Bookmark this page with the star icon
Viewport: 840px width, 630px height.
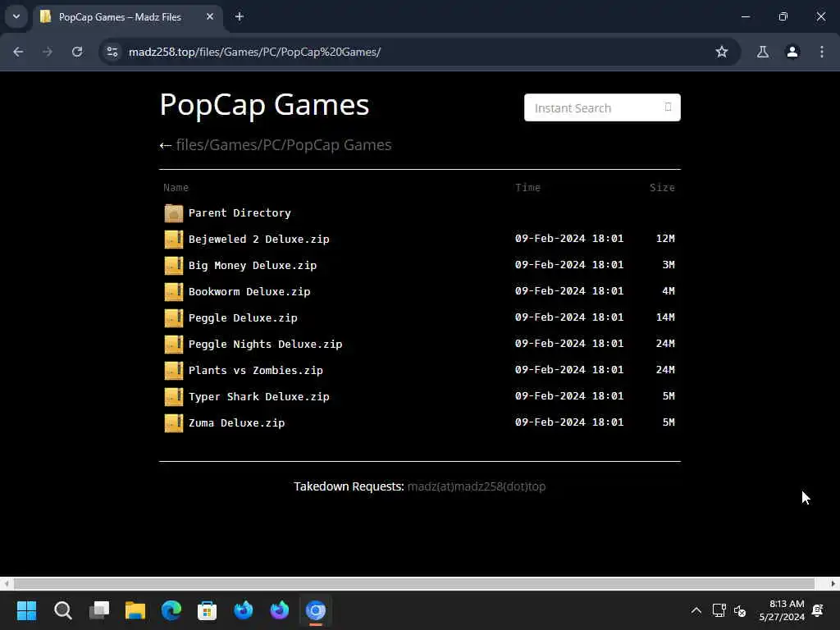[x=722, y=52]
